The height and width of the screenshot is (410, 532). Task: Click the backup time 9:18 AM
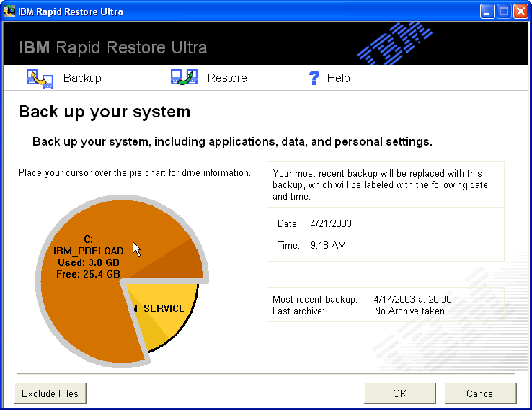tap(328, 245)
